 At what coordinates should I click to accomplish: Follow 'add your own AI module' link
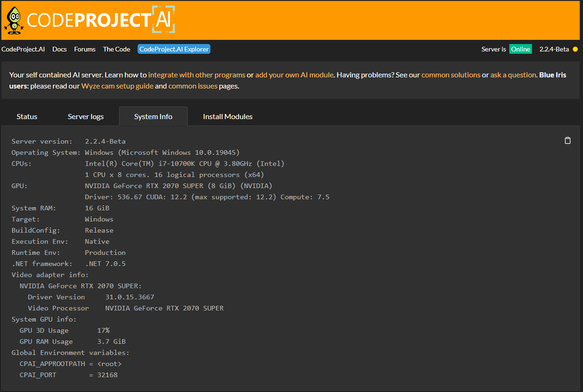(294, 75)
